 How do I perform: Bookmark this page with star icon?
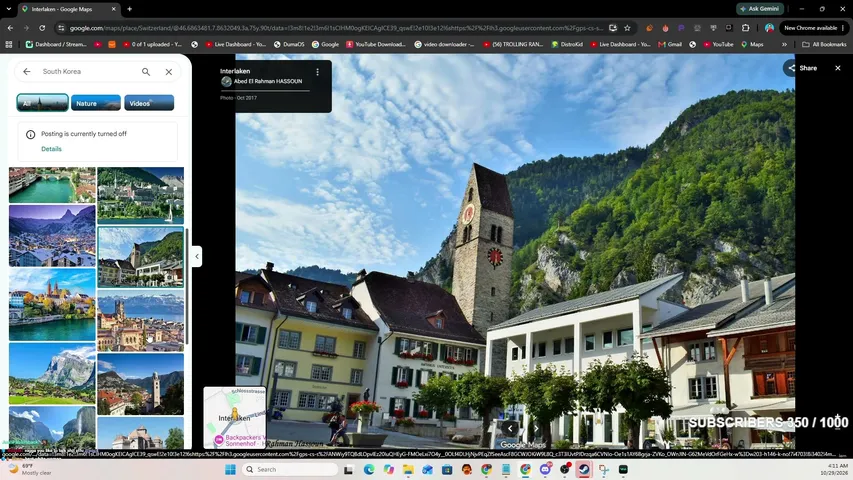(x=627, y=28)
